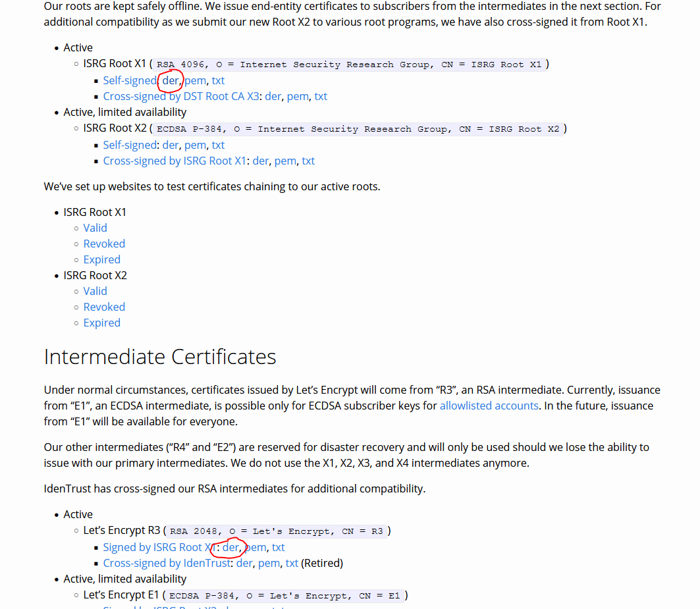Click the 'Active, limited availability' text above ISRG Root X2
Screen dimensions: 700x609
125,112
